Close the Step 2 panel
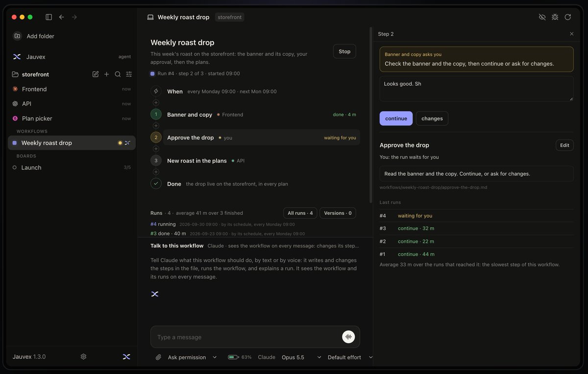 coord(571,34)
